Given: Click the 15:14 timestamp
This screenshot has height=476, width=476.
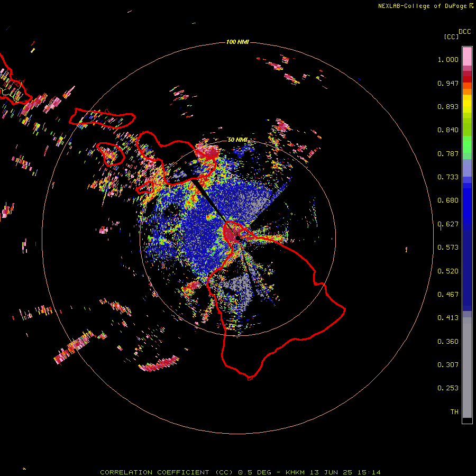Looking at the screenshot, I should point(369,472).
